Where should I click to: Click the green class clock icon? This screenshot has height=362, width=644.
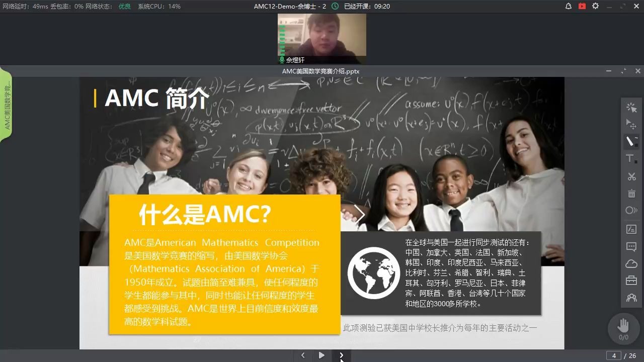[x=335, y=6]
